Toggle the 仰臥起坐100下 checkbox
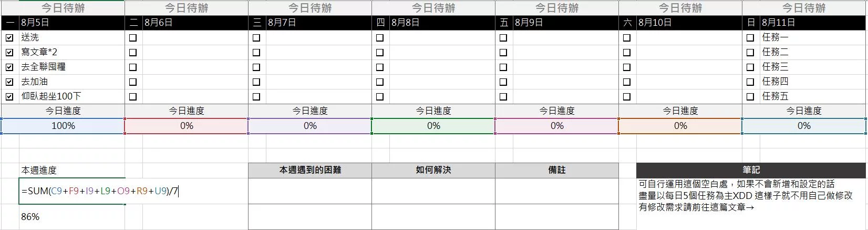Viewport: 868px width, 230px height. pos(9,97)
